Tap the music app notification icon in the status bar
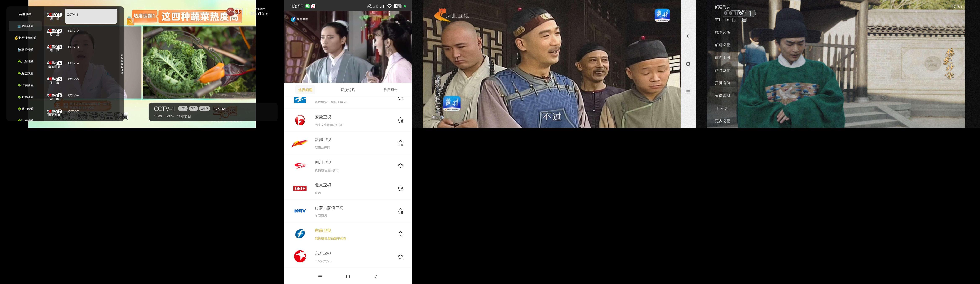The image size is (980, 284). pos(313,6)
